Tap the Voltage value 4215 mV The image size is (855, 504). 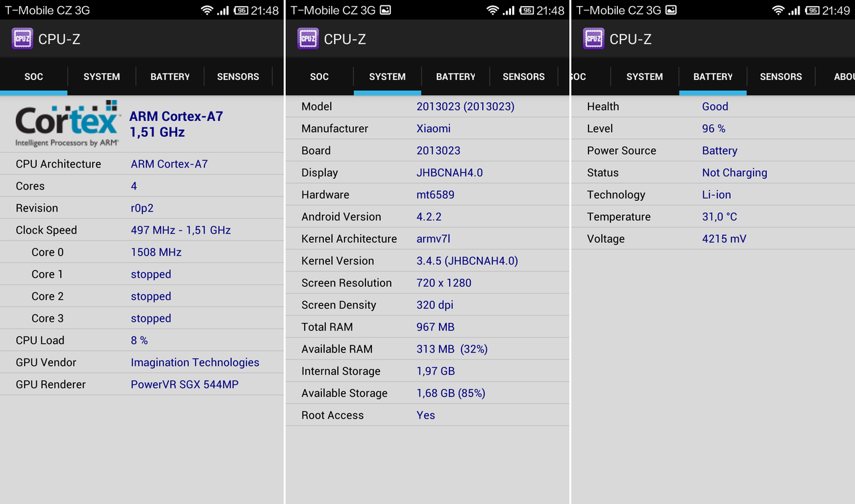[724, 239]
